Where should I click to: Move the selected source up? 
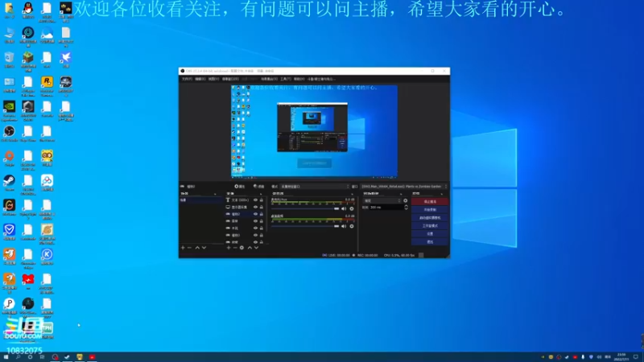point(250,248)
